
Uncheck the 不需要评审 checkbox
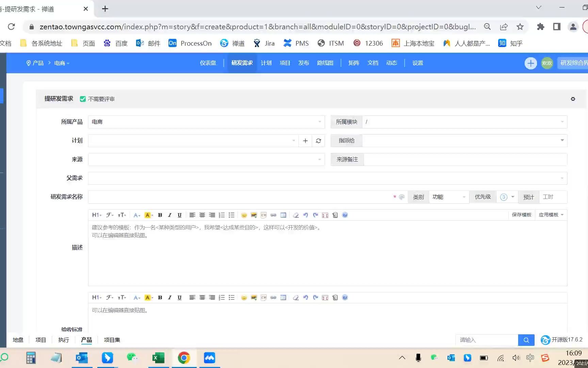click(83, 99)
